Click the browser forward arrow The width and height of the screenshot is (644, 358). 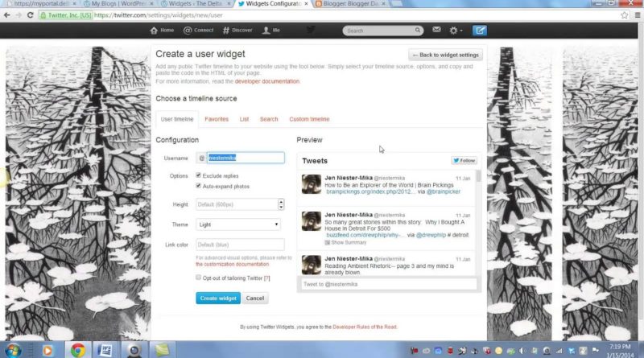pos(19,15)
